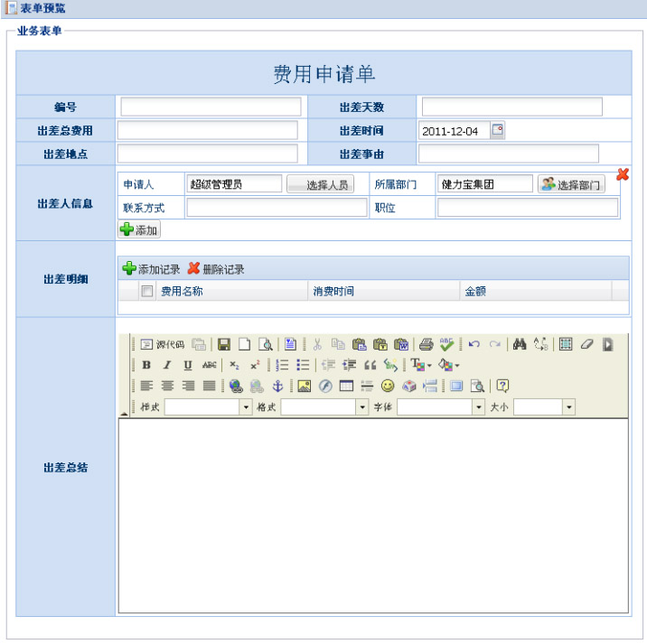Collapse the editor toolbar with triangle

tap(124, 414)
